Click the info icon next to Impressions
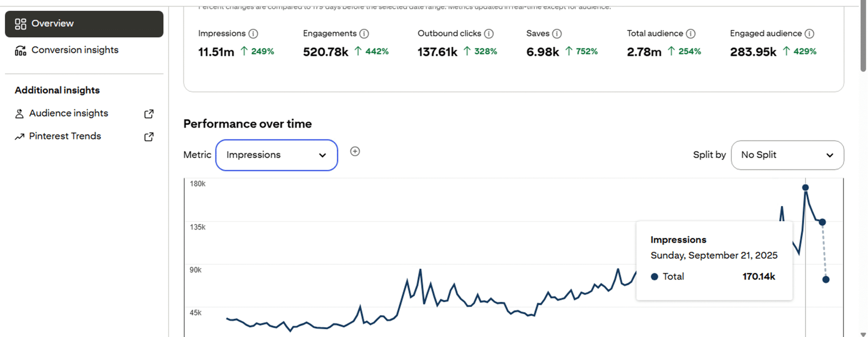Image resolution: width=868 pixels, height=337 pixels. [253, 34]
